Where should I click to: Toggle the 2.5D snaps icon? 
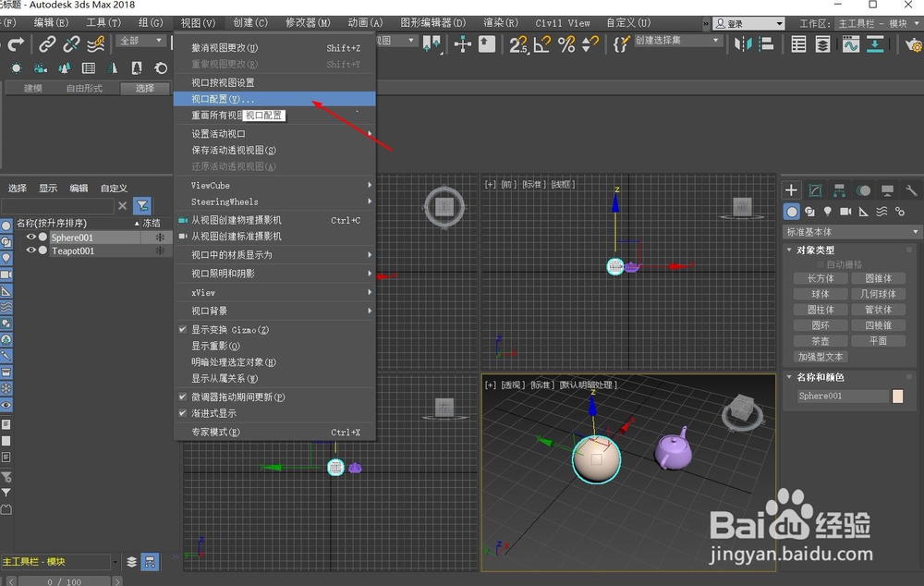[x=518, y=44]
